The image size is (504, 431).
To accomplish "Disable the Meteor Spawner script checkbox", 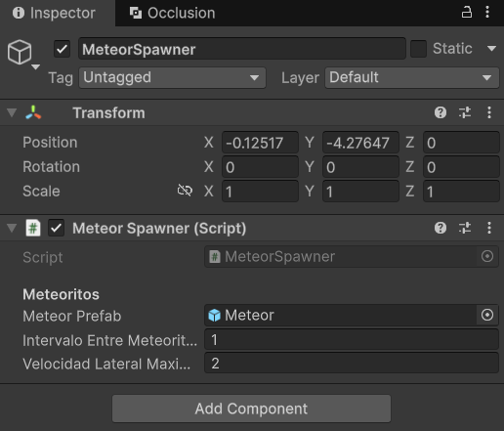I will (56, 228).
